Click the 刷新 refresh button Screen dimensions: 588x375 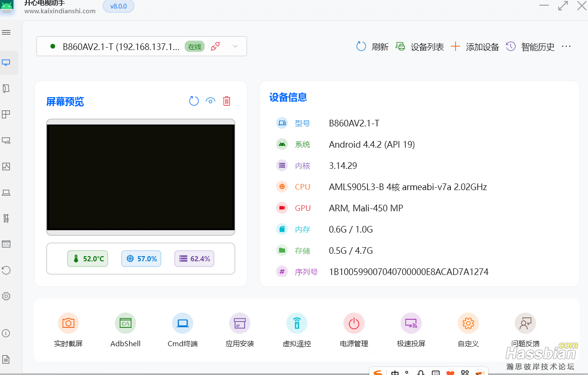tap(372, 47)
